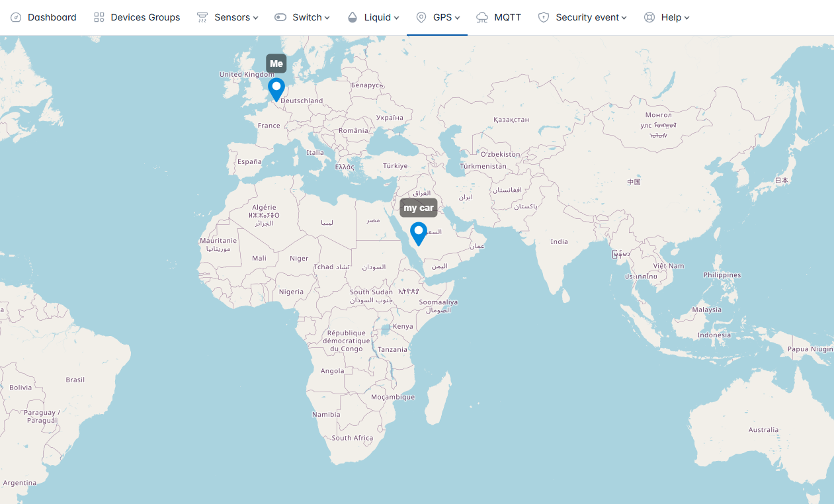Image resolution: width=834 pixels, height=504 pixels.
Task: Click the MQTT cloud icon
Action: coord(482,17)
